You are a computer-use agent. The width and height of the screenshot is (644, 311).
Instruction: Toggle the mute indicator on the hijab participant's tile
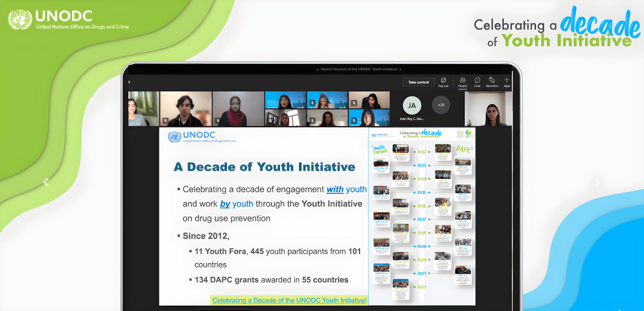pos(217,120)
